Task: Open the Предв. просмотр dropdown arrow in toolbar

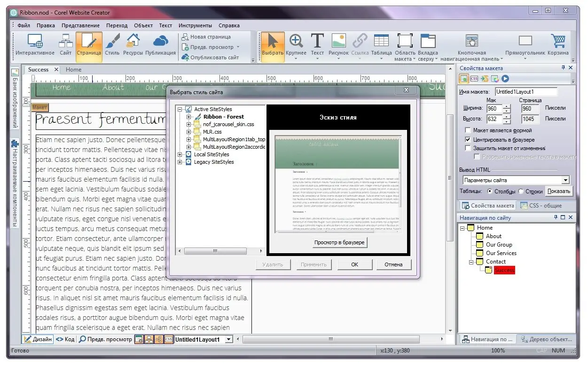Action: [x=238, y=47]
